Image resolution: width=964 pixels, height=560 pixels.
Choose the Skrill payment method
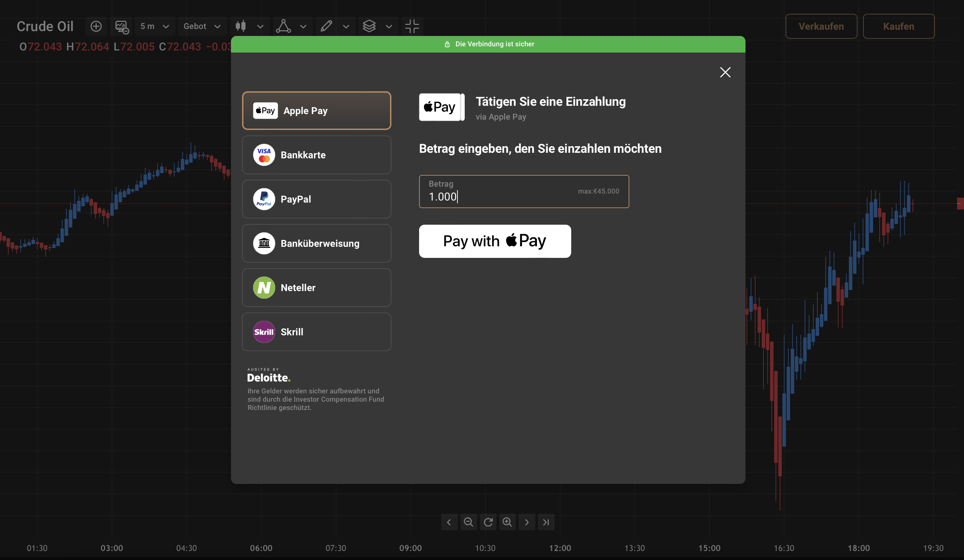tap(316, 332)
